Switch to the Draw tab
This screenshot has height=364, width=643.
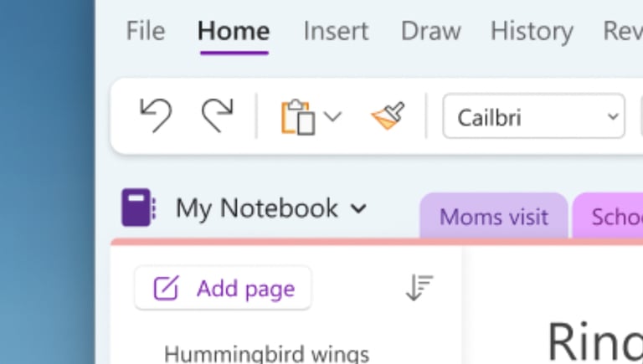pos(430,31)
